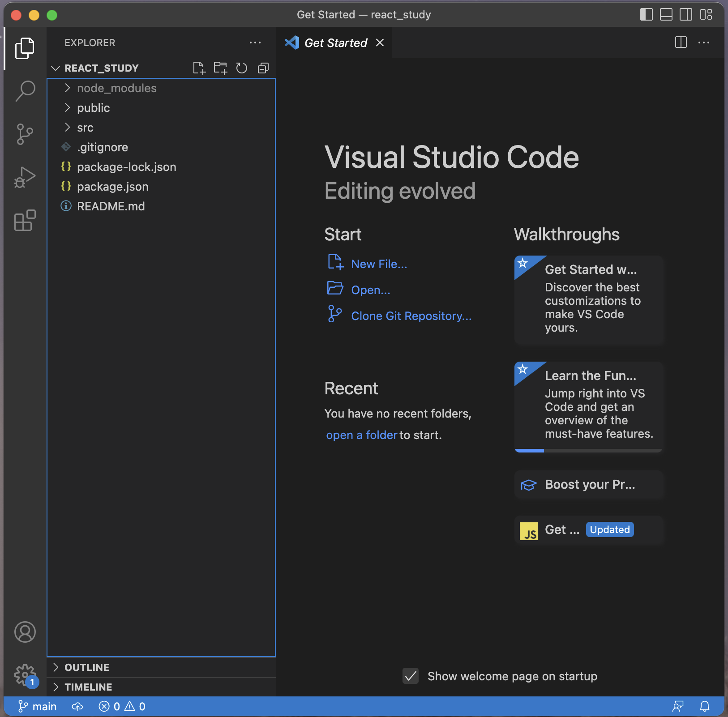
Task: Open editor More Actions ellipsis
Action: (704, 43)
